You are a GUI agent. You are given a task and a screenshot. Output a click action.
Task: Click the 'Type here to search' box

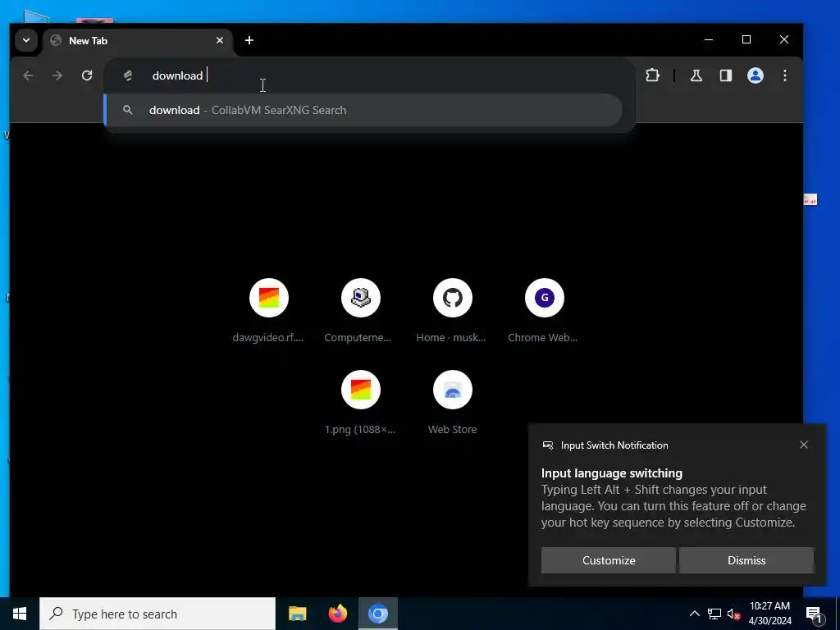pos(157,614)
